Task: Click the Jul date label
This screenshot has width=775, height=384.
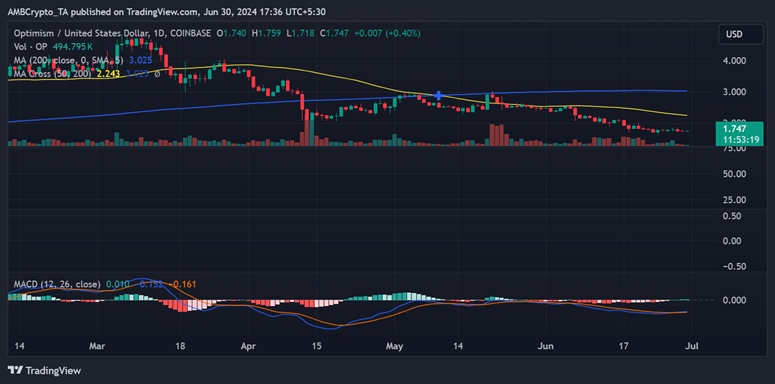Action: 691,346
